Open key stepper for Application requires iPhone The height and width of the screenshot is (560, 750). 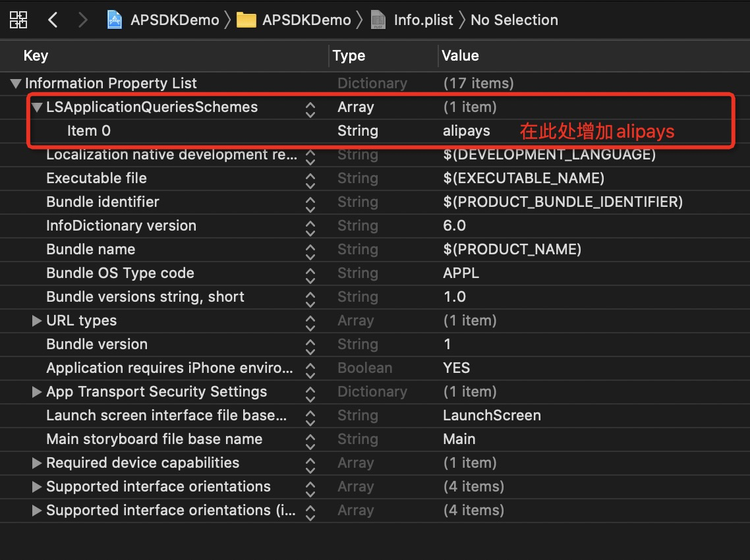click(x=310, y=371)
